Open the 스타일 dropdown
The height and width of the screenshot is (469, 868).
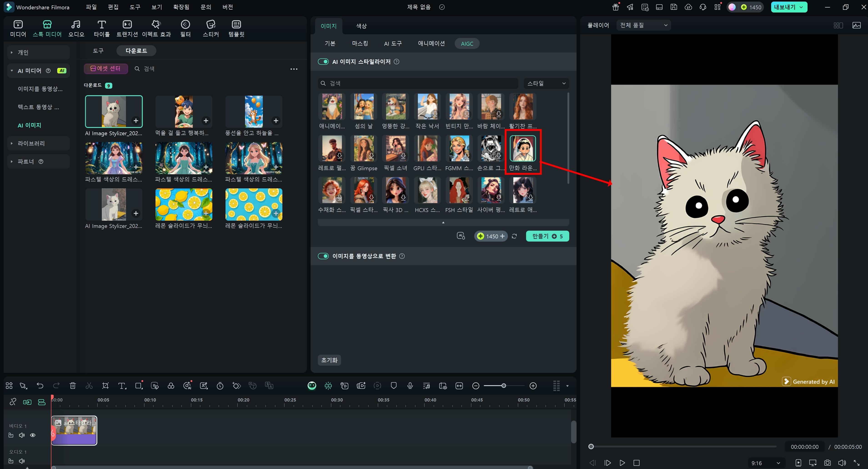click(x=546, y=83)
